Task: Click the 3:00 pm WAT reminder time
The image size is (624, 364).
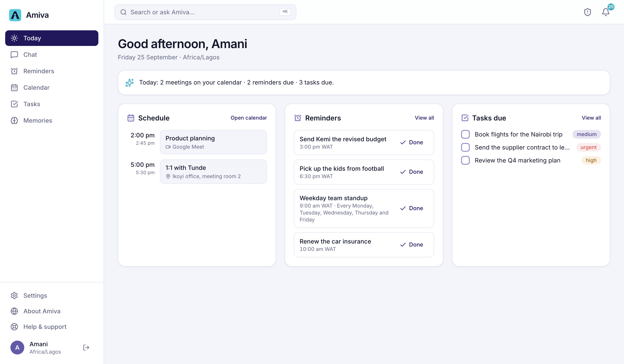Action: click(x=316, y=147)
